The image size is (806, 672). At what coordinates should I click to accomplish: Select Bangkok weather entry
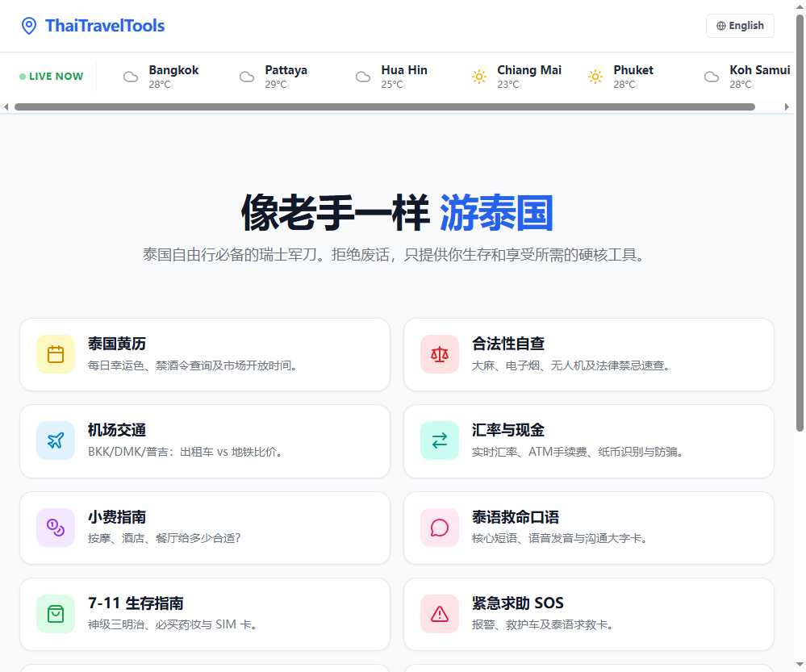pos(161,77)
